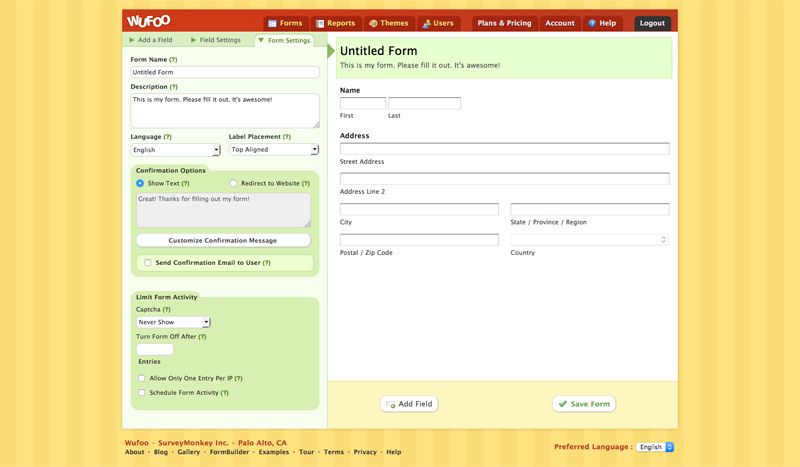This screenshot has height=467, width=800.
Task: Select the Redirect to Website radio button
Action: pyautogui.click(x=233, y=183)
